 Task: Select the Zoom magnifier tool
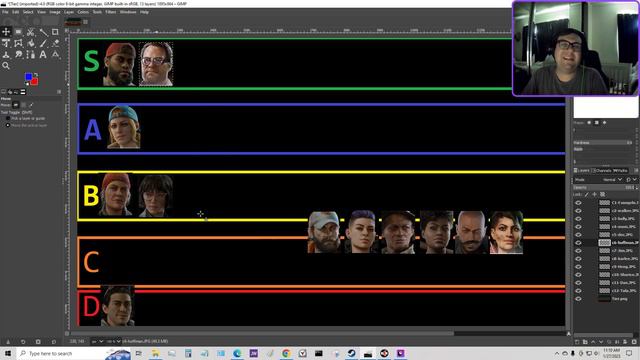(x=6, y=66)
